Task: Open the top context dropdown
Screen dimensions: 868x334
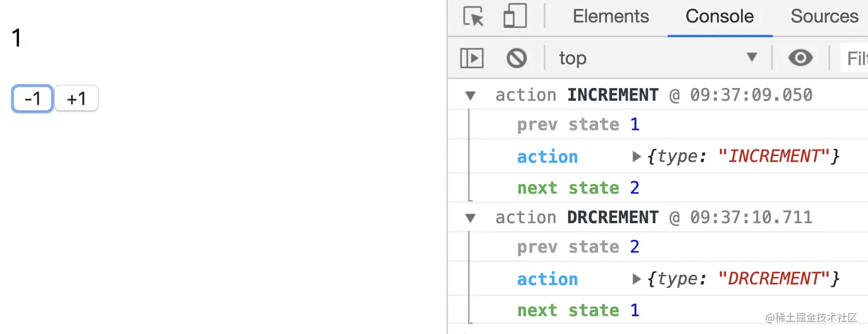Action: tap(658, 57)
